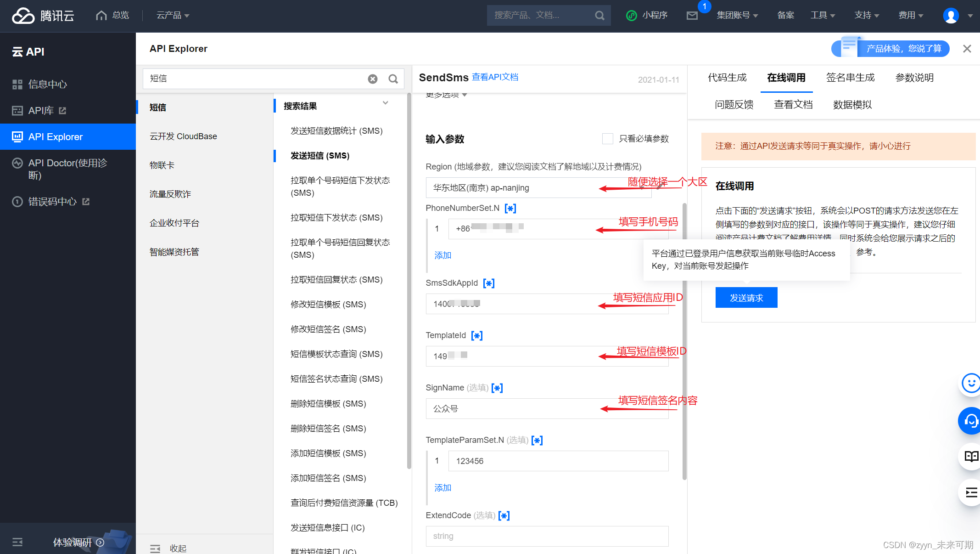This screenshot has width=980, height=554.
Task: Click the list indent floating button
Action: 970,493
